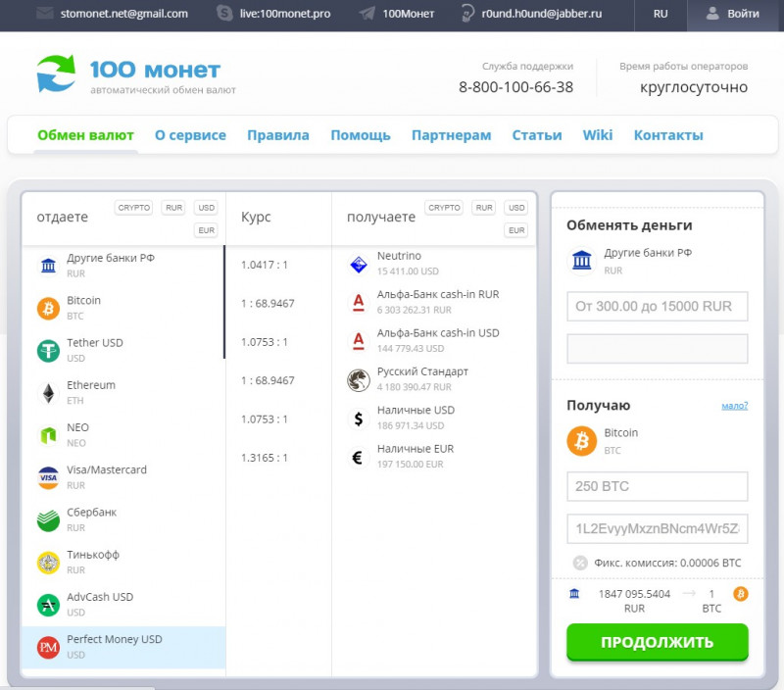
Task: Select the Другие банки РФ bank icon in give list
Action: point(48,265)
